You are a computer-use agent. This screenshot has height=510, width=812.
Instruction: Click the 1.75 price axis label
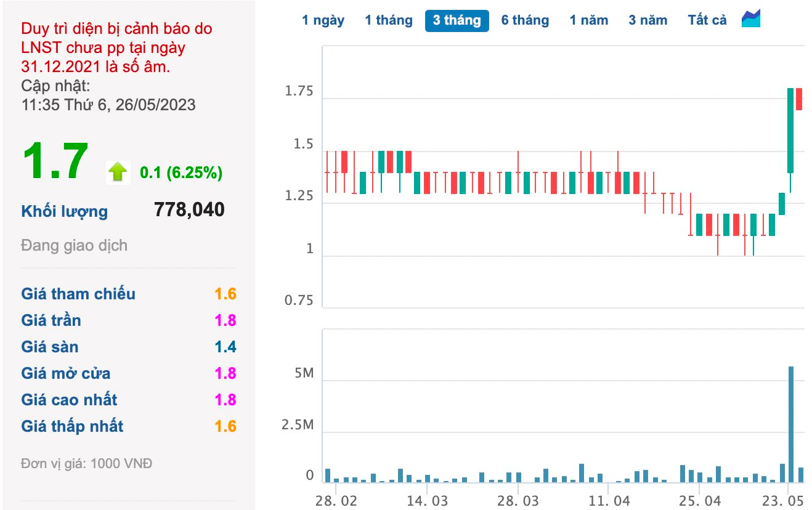coord(299,92)
